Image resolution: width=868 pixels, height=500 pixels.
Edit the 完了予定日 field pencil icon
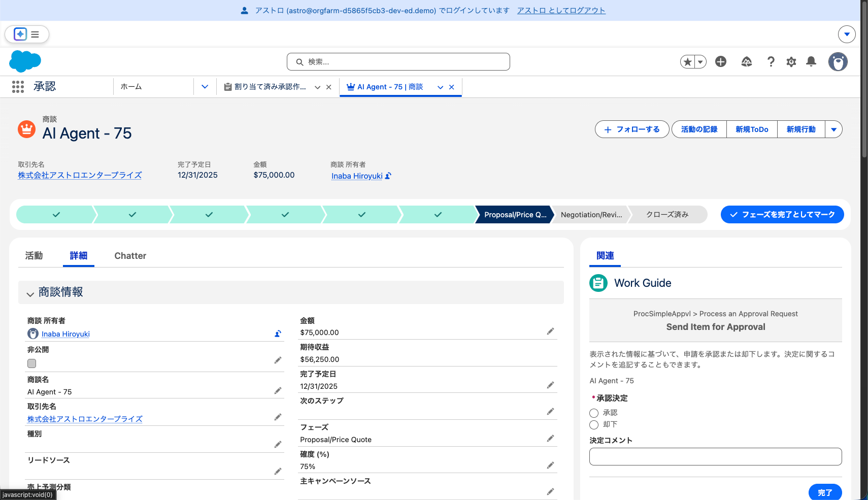click(x=550, y=385)
